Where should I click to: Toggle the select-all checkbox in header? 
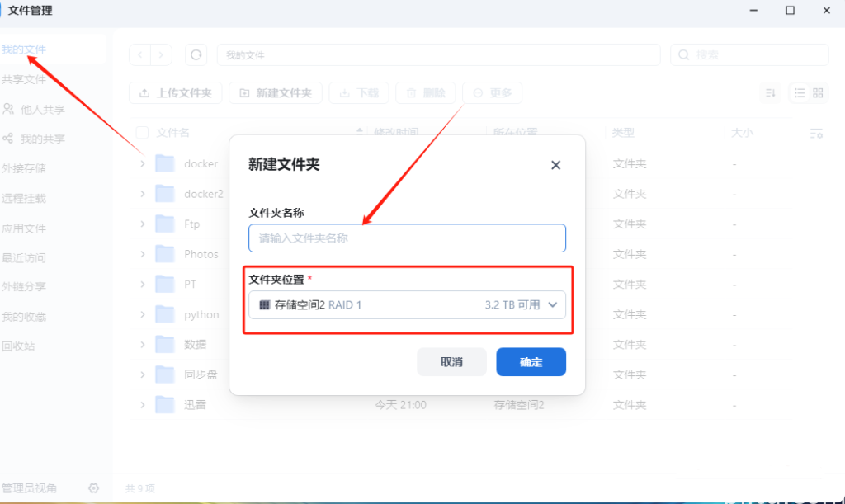point(142,133)
